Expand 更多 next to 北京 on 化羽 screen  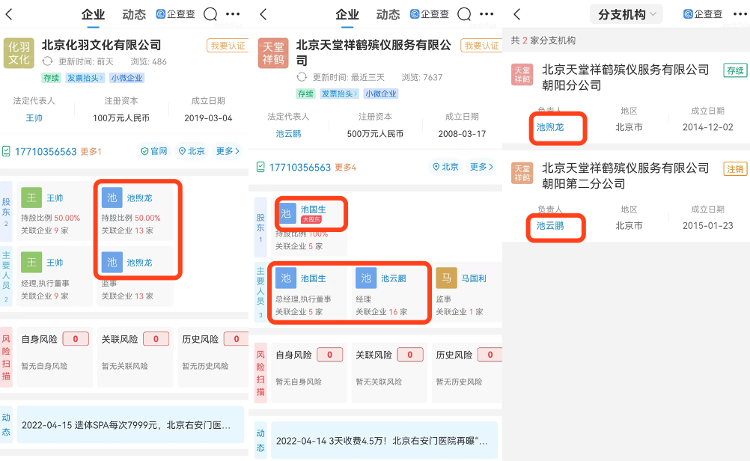point(227,151)
